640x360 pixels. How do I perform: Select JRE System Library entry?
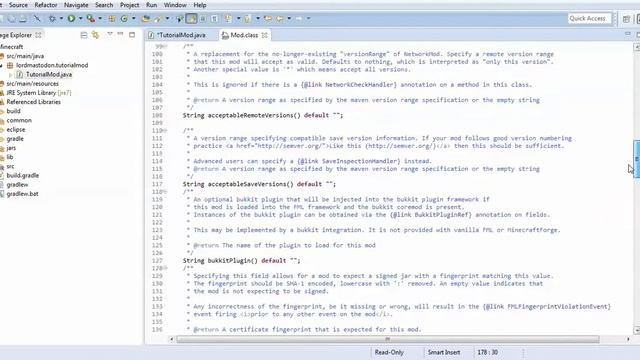38,93
